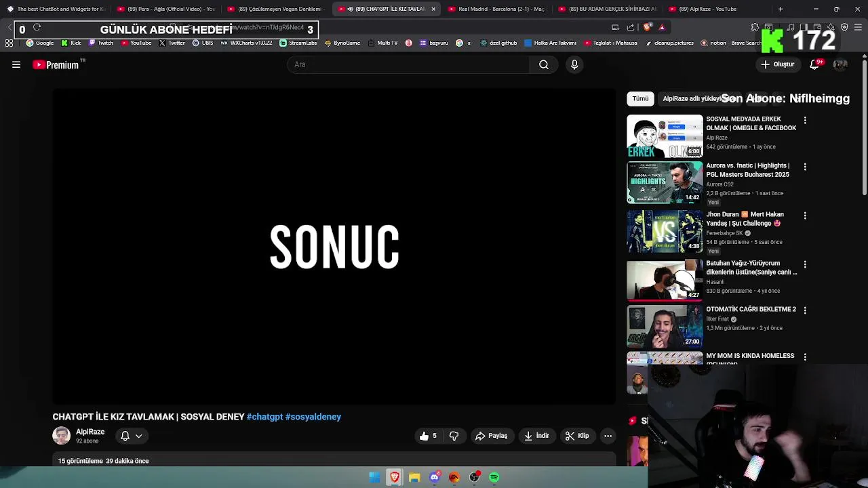Open options for MY MOM IS KINDA HOMELESS
This screenshot has width=868, height=488.
[x=805, y=357]
